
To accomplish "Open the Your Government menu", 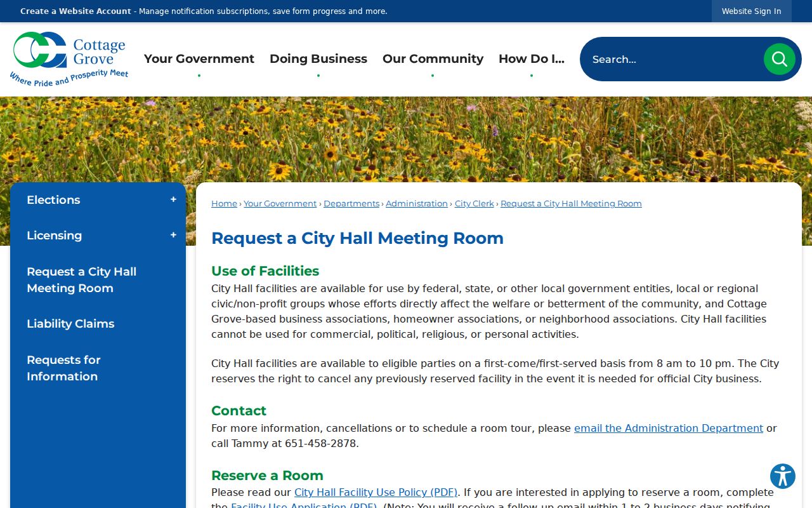I will 199,59.
